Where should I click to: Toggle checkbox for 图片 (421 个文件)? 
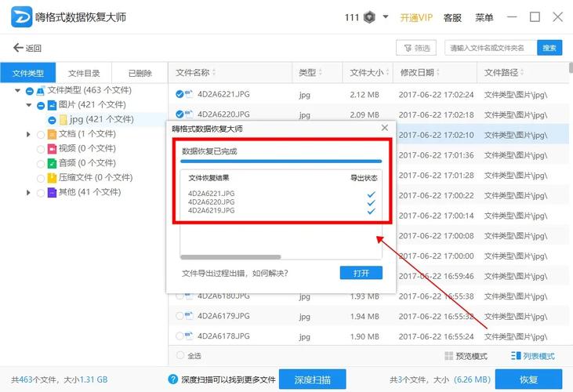pos(41,106)
